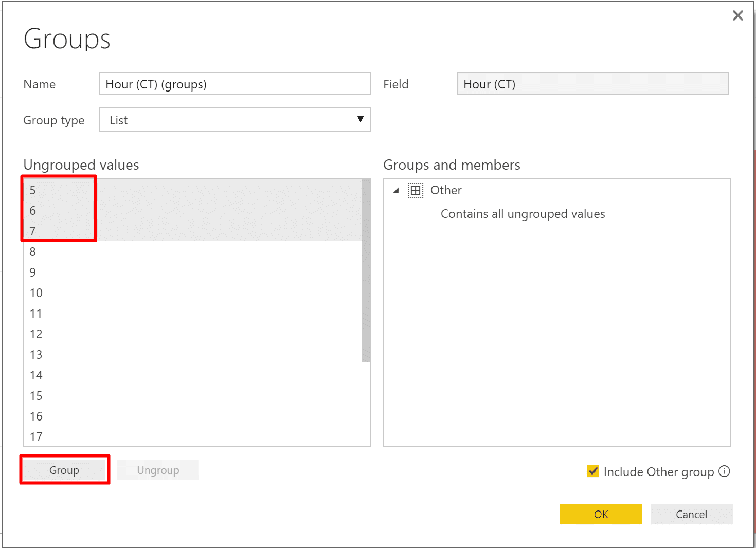Click Contains all ungrouped values item
Screen dimensions: 756x548
[x=523, y=214]
